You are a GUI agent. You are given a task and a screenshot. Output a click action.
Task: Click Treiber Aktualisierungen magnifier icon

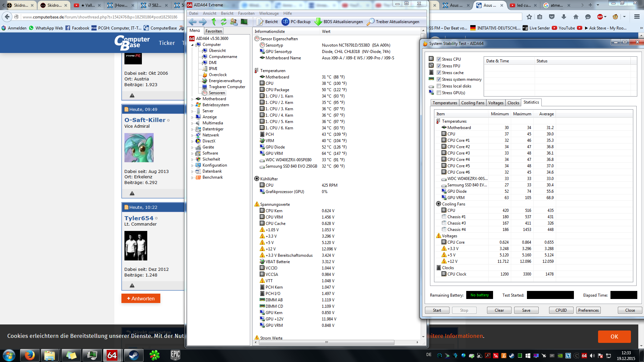371,22
